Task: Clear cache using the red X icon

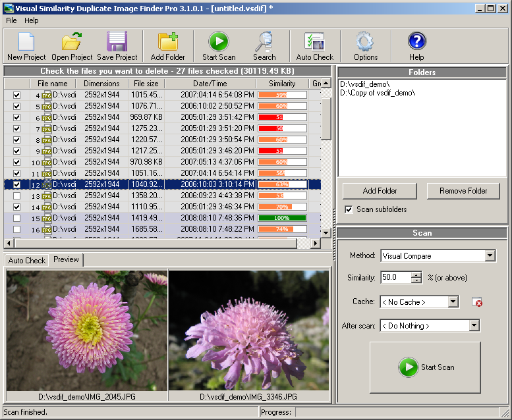Action: pyautogui.click(x=477, y=302)
